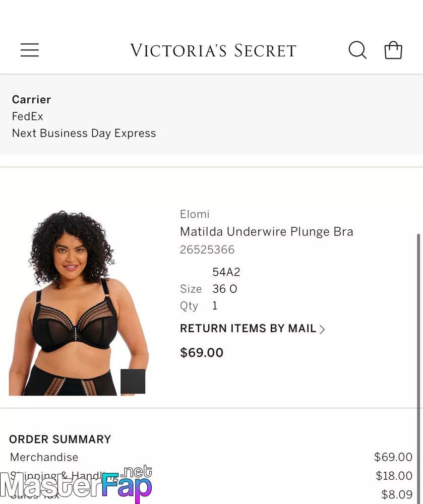
Task: Click the Carrier heading
Action: [x=31, y=100]
